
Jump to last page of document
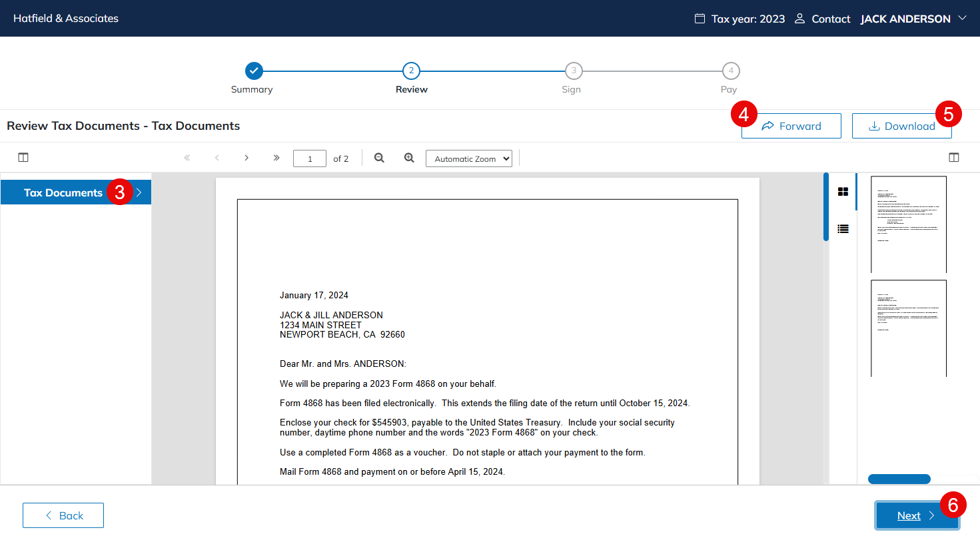coord(276,158)
